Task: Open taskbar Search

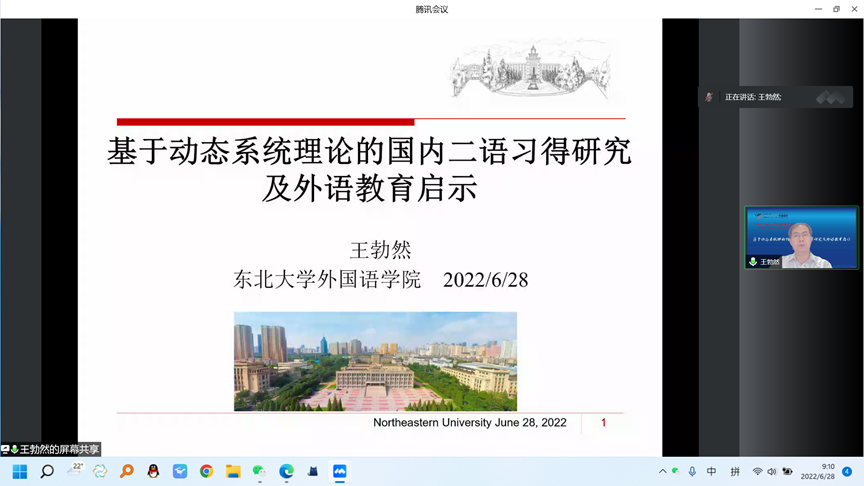Action: coord(47,472)
